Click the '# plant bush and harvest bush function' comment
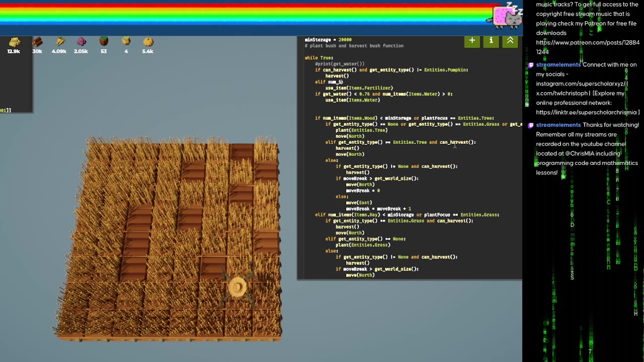Viewport: 644px width, 362px height. pyautogui.click(x=354, y=46)
